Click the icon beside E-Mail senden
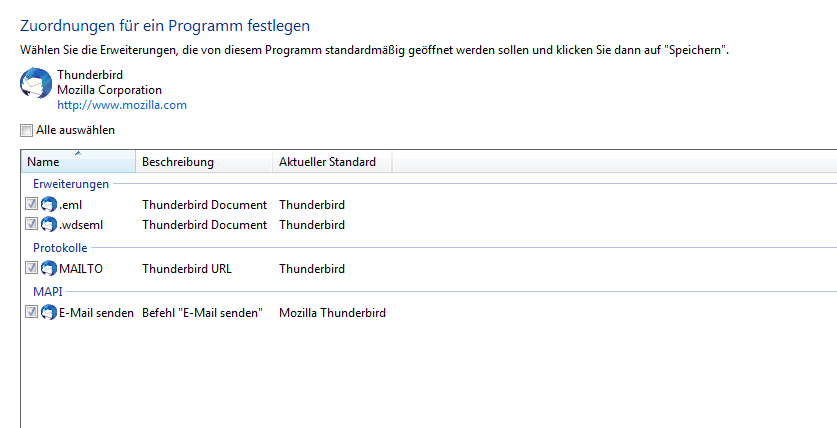837x428 pixels. coord(49,312)
